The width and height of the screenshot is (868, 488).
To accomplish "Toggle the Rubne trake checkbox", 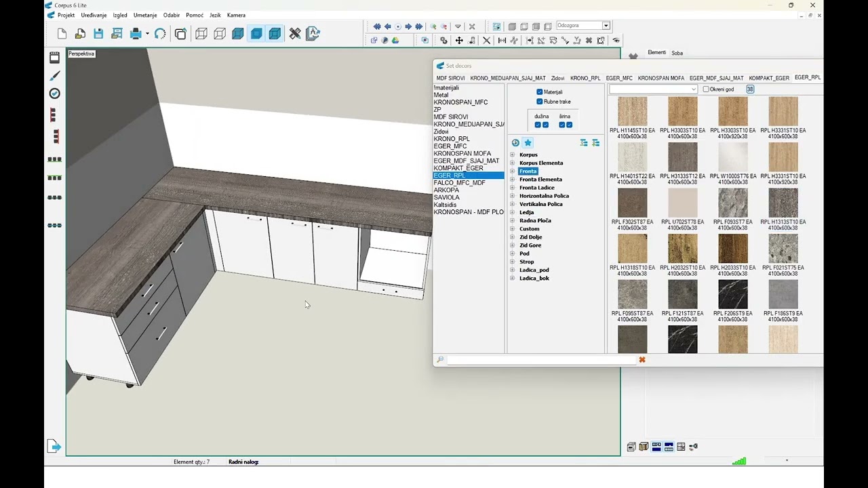I will tap(540, 102).
